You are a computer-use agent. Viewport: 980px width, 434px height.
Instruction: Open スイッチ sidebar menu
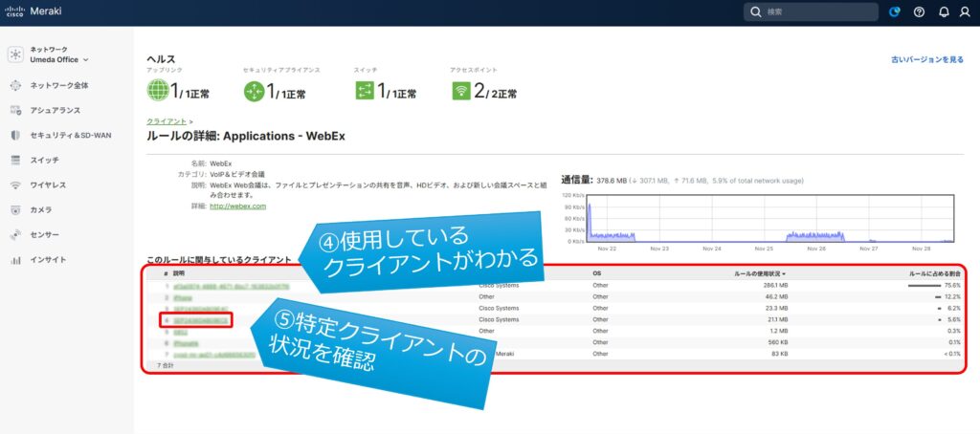click(x=44, y=161)
